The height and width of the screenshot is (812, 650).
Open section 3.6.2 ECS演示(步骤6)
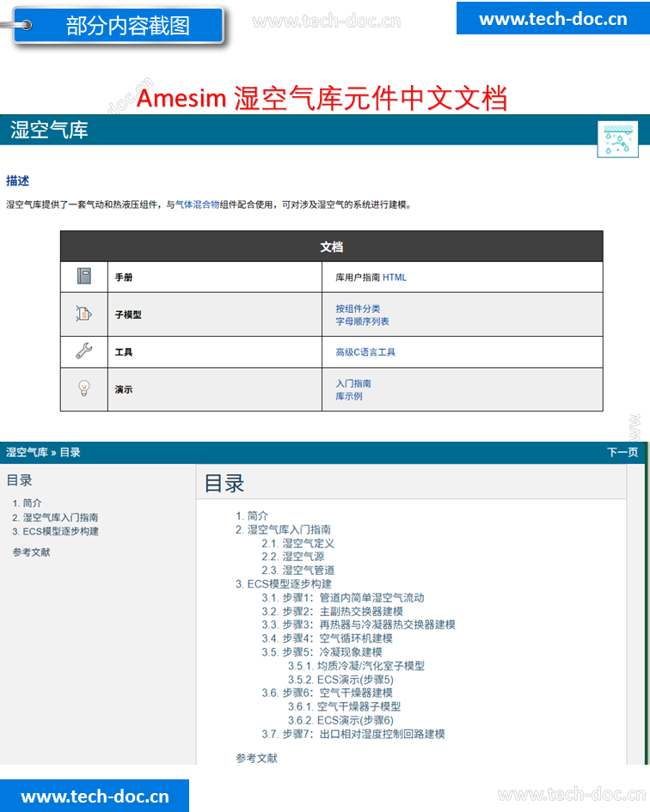(x=340, y=721)
